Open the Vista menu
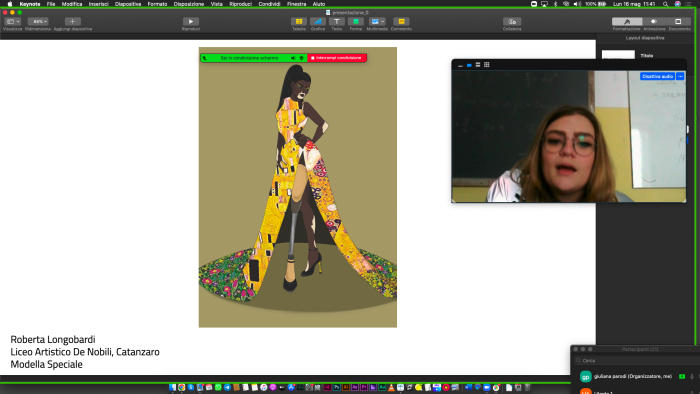Image resolution: width=700 pixels, height=394 pixels. (x=217, y=4)
